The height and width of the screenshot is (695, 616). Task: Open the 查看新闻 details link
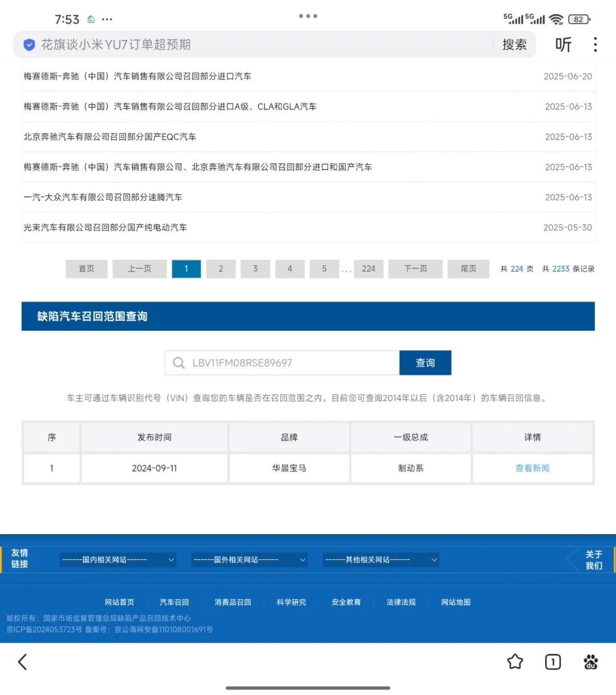[x=533, y=468]
